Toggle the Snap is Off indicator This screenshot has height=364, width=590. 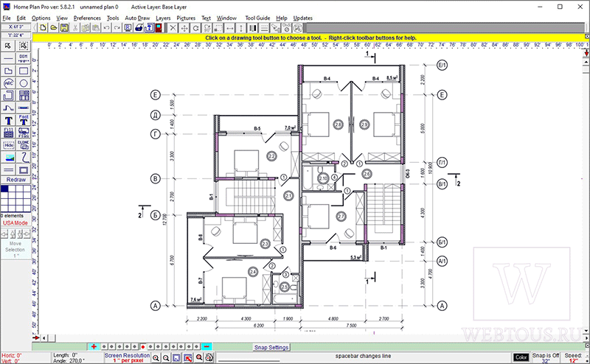pos(546,357)
